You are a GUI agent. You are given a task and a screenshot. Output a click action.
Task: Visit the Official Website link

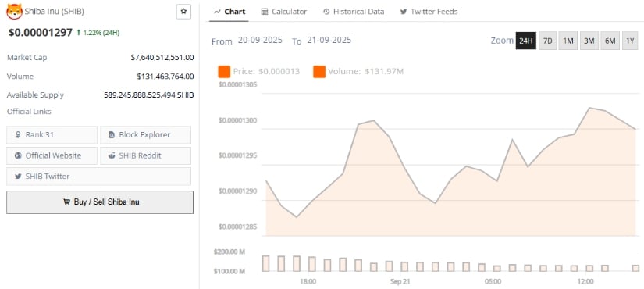click(52, 155)
